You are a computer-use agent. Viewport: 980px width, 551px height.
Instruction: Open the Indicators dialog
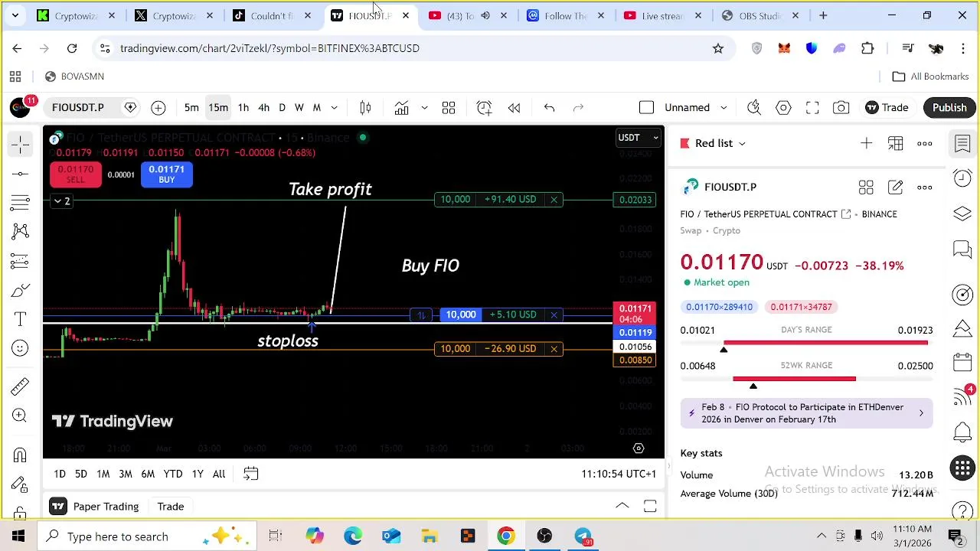401,108
